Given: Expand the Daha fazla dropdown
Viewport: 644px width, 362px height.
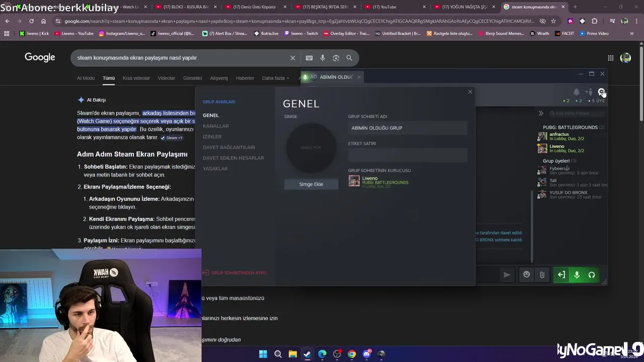Looking at the screenshot, I should [275, 78].
